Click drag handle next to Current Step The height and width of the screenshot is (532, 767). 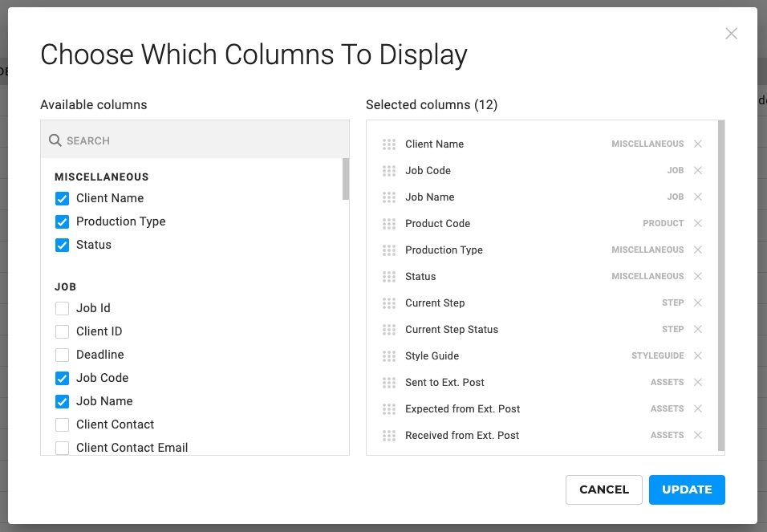[x=389, y=303]
